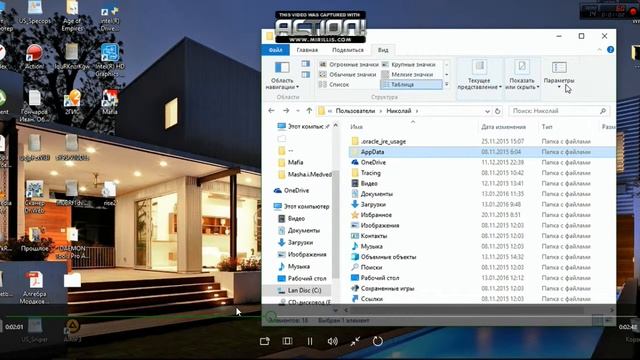This screenshot has height=360, width=640.
Task: Go back with the left arrow
Action: tap(271, 111)
